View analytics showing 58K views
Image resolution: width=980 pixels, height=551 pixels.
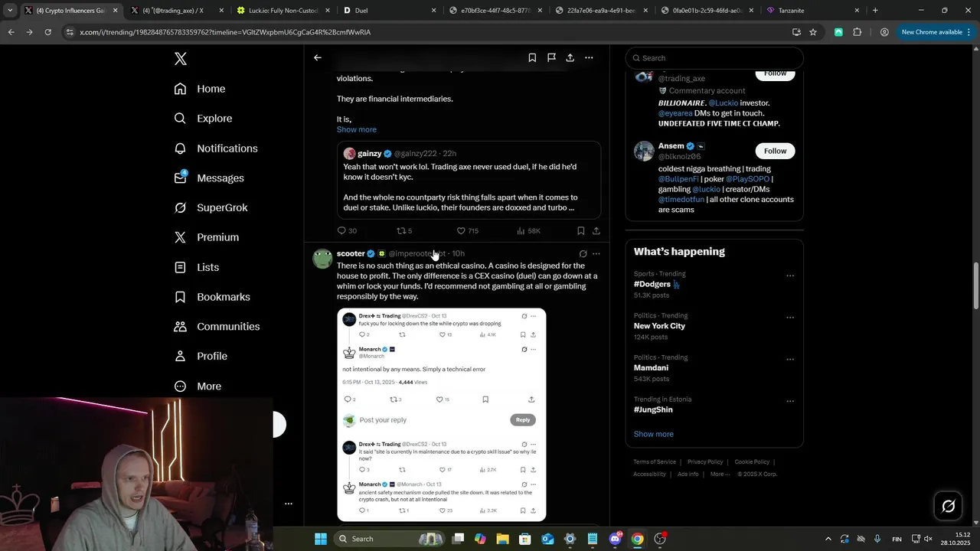click(529, 230)
